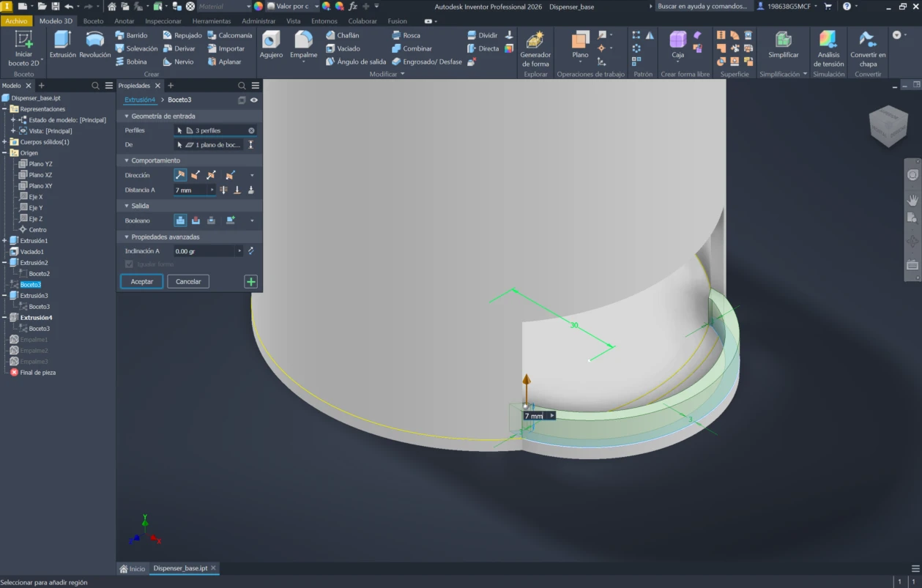The width and height of the screenshot is (922, 588).
Task: Click the search help and commands box
Action: [703, 6]
